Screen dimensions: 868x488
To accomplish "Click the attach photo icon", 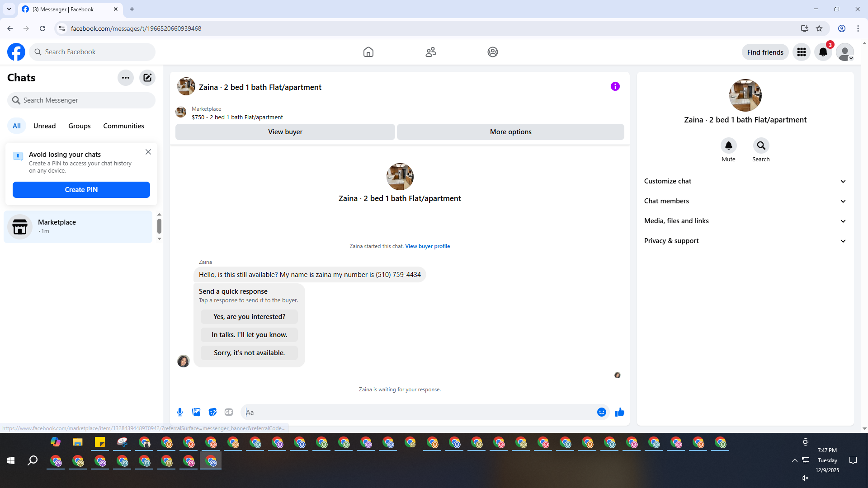I will (x=196, y=412).
